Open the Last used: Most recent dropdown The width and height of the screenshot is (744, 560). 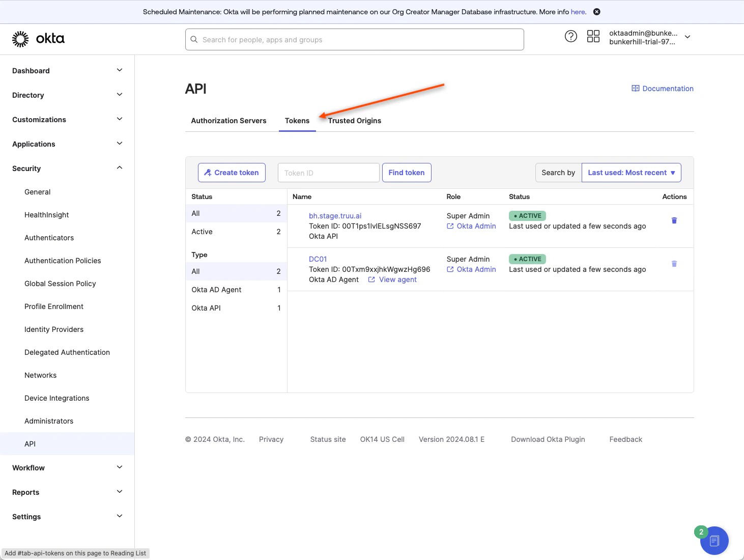coord(631,173)
